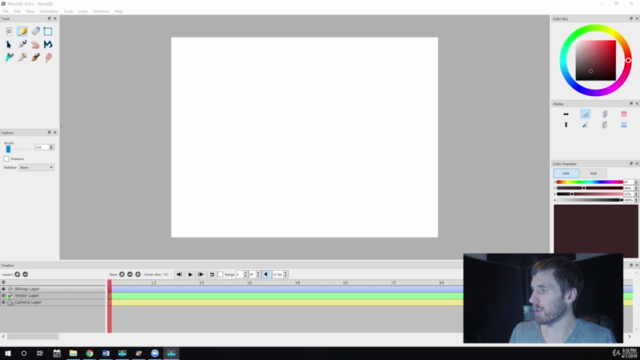Toggle next onion skin display

click(x=604, y=125)
